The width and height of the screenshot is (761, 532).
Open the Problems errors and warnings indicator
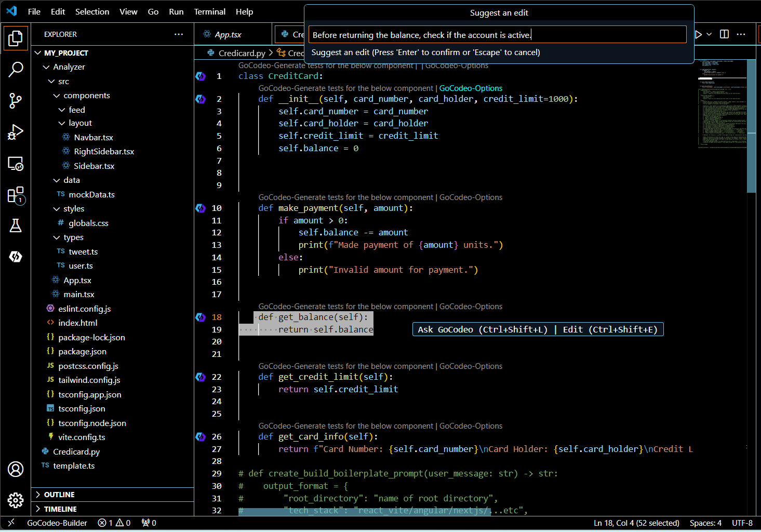114,523
